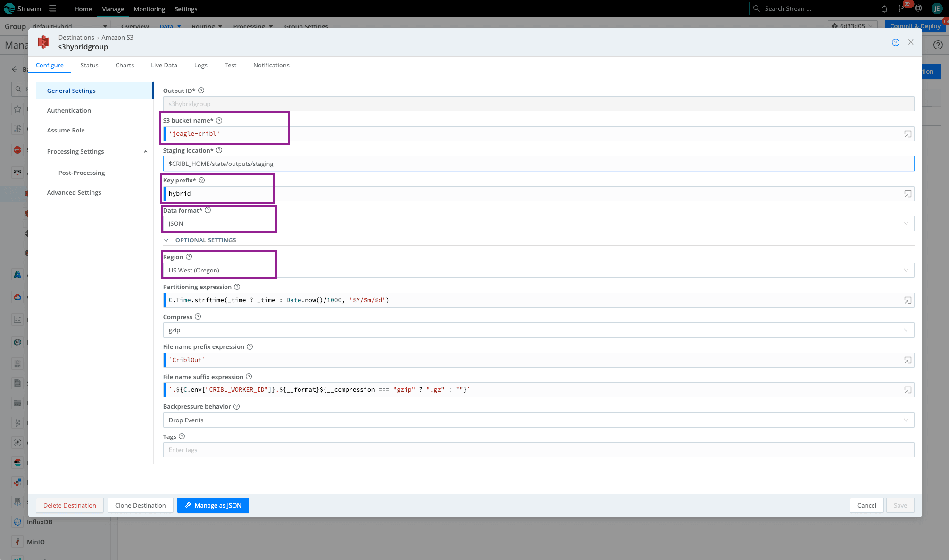The width and height of the screenshot is (949, 560).
Task: Click into the Tags input field
Action: tap(538, 450)
